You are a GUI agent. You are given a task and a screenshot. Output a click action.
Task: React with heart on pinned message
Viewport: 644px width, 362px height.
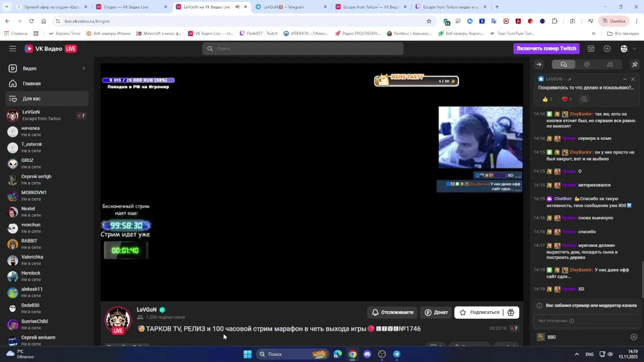tap(567, 99)
